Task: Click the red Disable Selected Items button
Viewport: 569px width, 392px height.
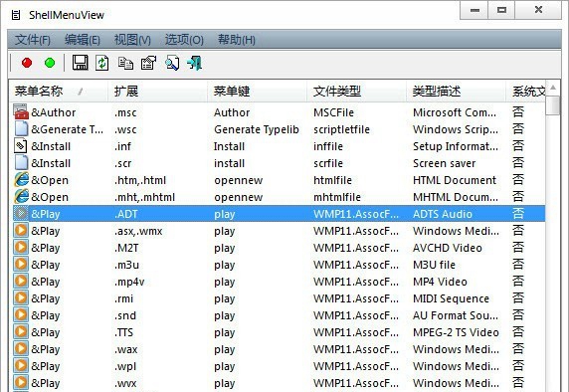Action: [x=27, y=63]
